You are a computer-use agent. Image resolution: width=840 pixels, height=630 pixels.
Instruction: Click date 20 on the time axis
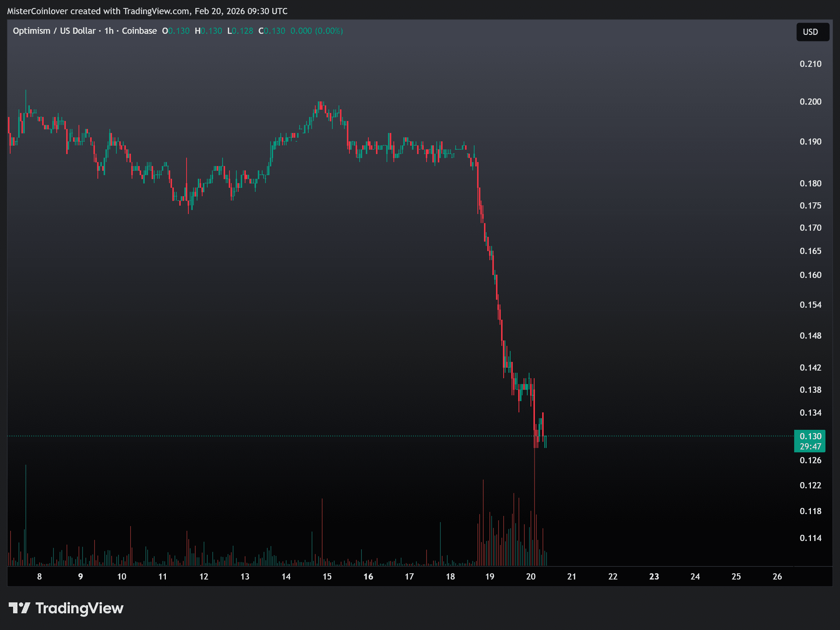click(x=531, y=577)
